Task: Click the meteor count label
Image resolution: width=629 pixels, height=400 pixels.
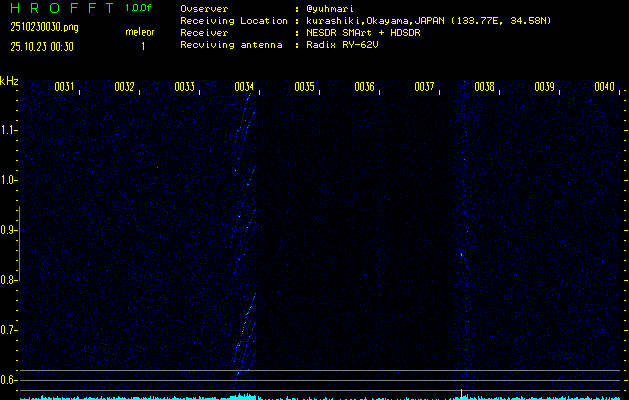Action: point(140,32)
